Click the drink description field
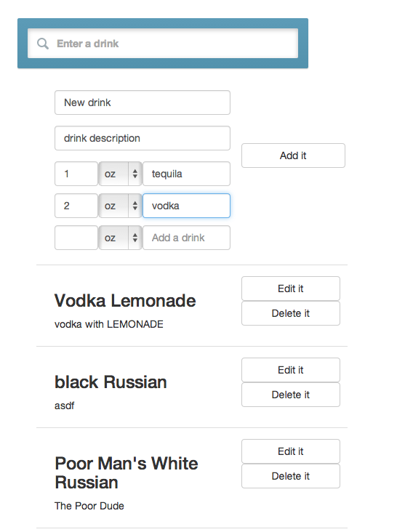 click(143, 138)
